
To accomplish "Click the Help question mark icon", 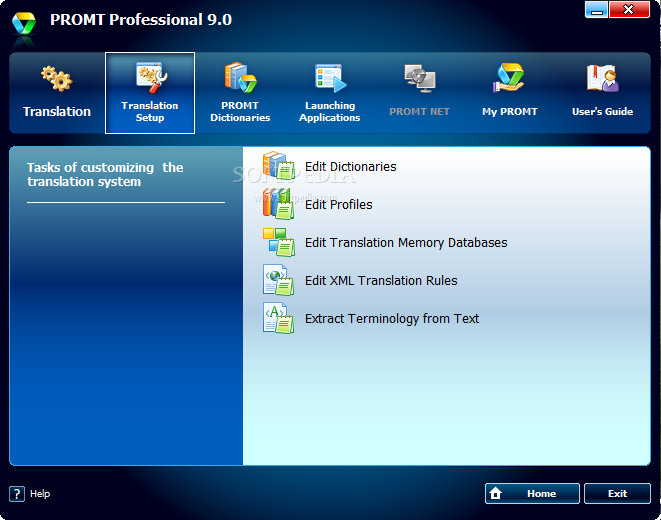I will coord(17,494).
